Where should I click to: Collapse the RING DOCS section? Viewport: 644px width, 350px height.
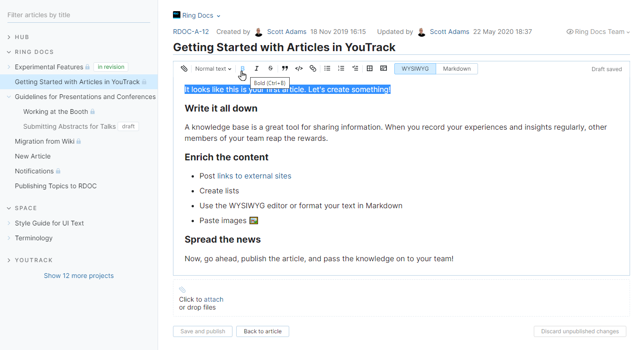9,52
